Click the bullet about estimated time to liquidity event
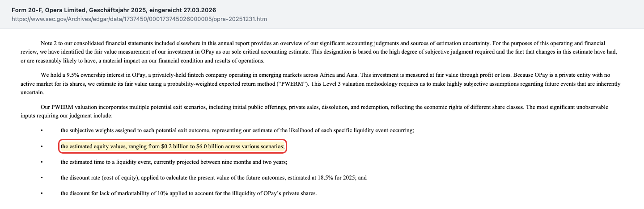The image size is (644, 209). pos(174,162)
